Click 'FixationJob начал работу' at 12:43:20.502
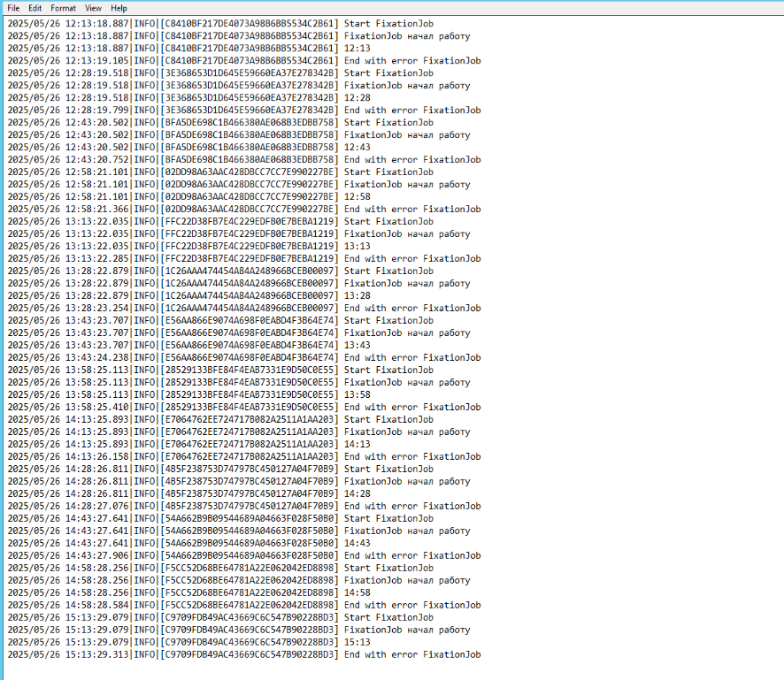784x680 pixels. tap(407, 135)
